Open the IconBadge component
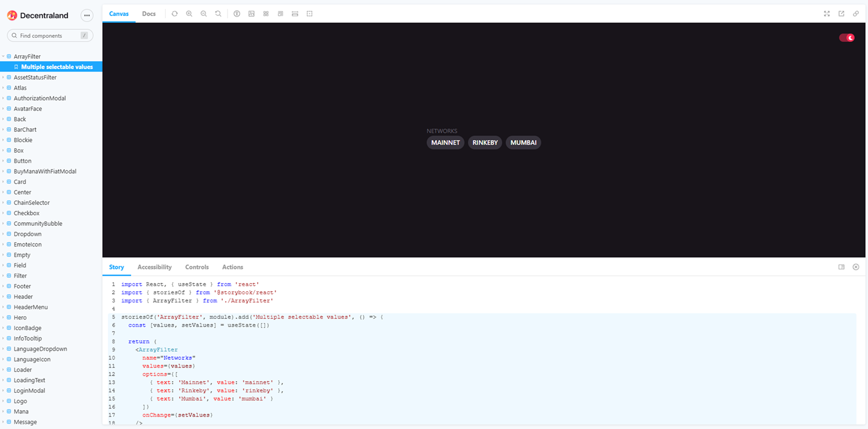The width and height of the screenshot is (868, 429). pyautogui.click(x=27, y=328)
